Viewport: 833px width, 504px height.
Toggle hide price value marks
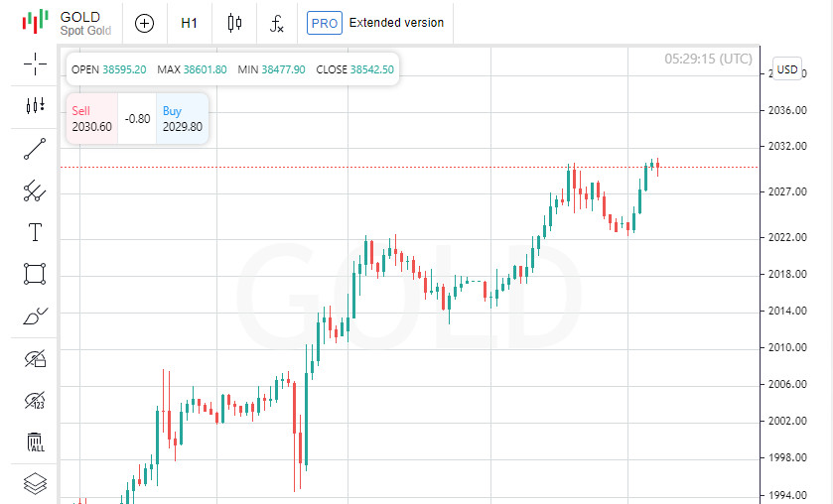coord(35,400)
